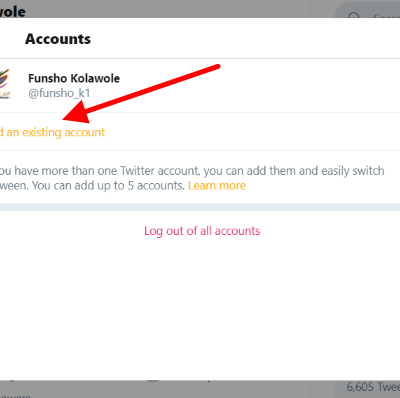Click the "easily switch" description text
Screen dimensions: 400x398
(353, 171)
